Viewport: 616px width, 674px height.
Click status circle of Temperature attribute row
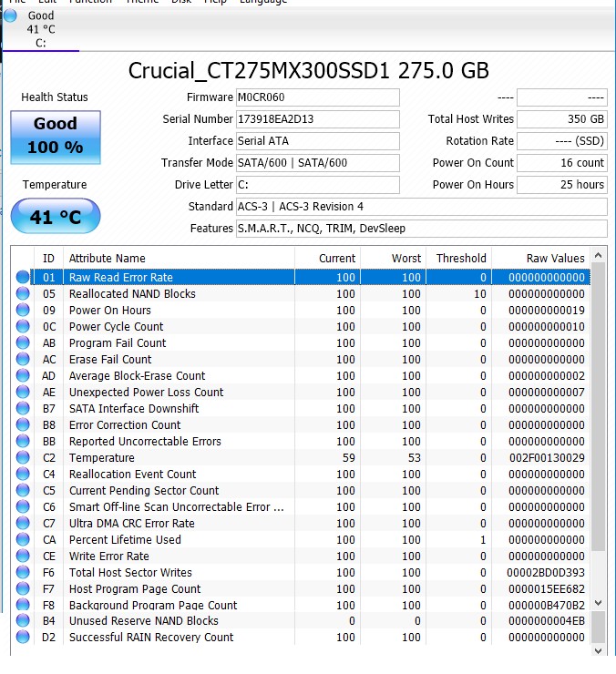coord(23,457)
